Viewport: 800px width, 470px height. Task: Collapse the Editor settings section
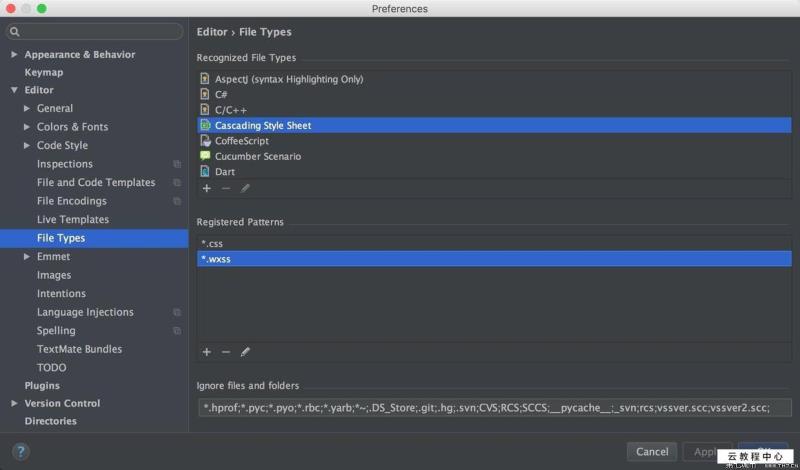click(14, 91)
